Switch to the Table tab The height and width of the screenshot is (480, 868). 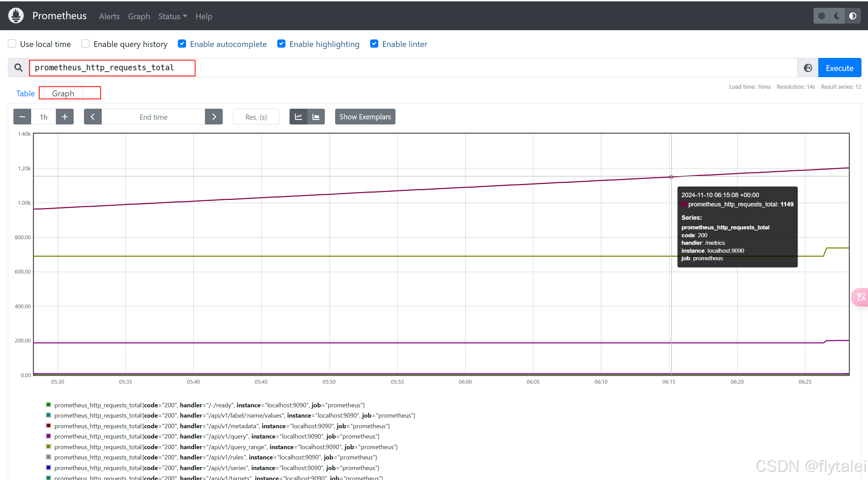click(x=26, y=94)
